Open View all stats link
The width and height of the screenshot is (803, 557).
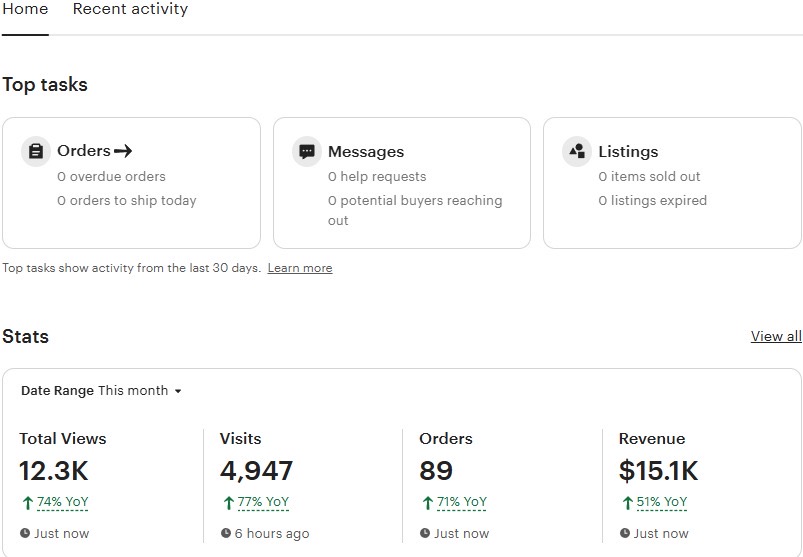(x=776, y=336)
